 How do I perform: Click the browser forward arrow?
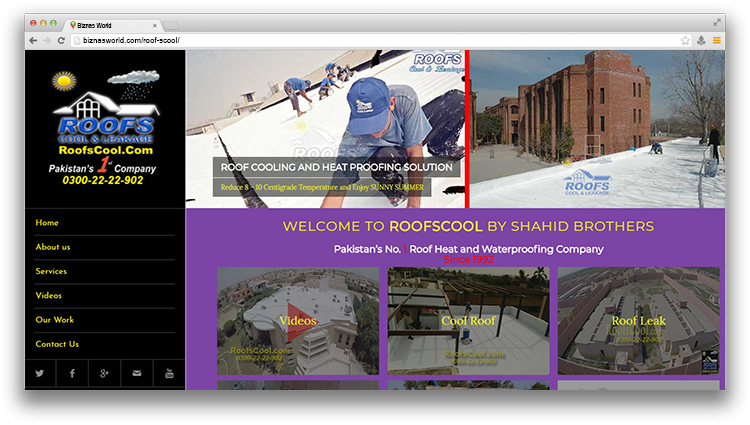click(47, 41)
